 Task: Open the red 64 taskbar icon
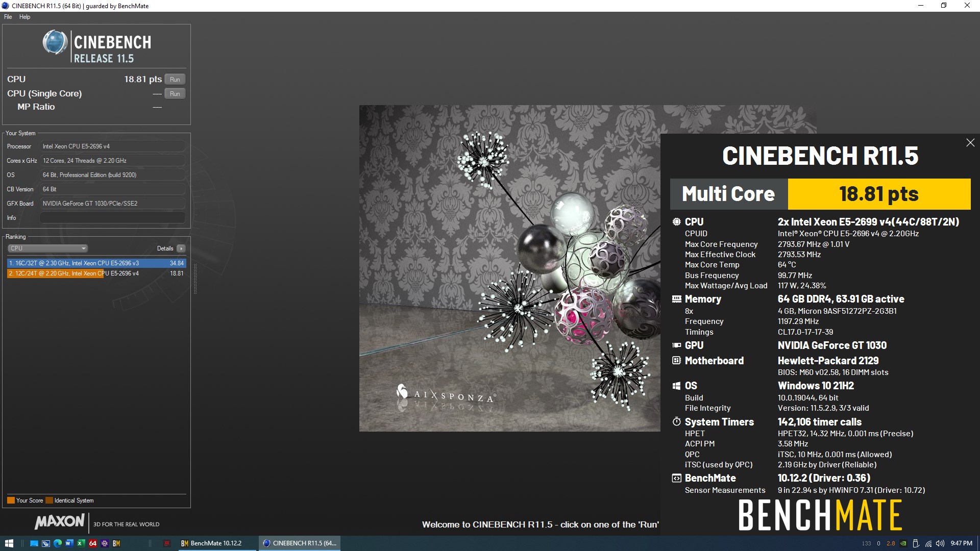(x=93, y=543)
